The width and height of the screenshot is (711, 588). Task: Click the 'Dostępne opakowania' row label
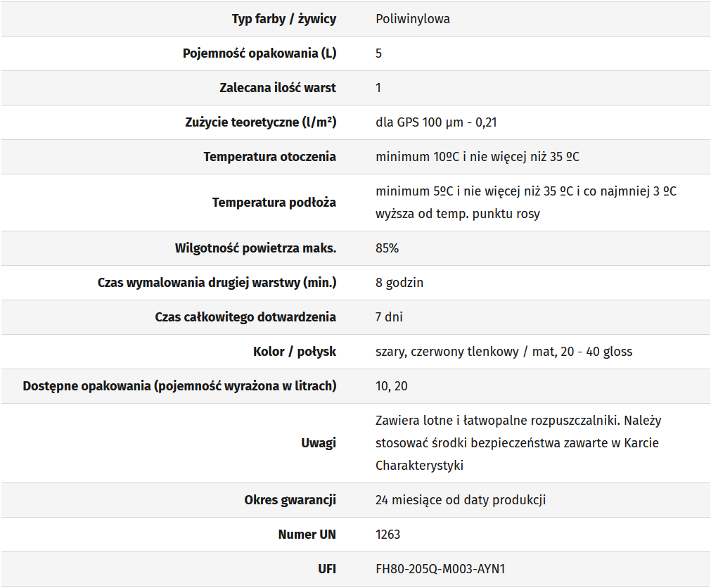coord(179,386)
